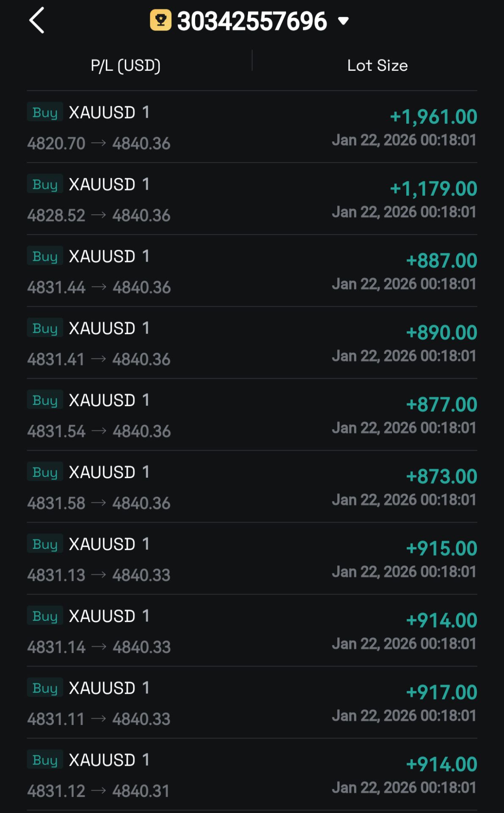Screen dimensions: 504x813
Task: Switch to the Lot Size tab
Action: tap(377, 66)
